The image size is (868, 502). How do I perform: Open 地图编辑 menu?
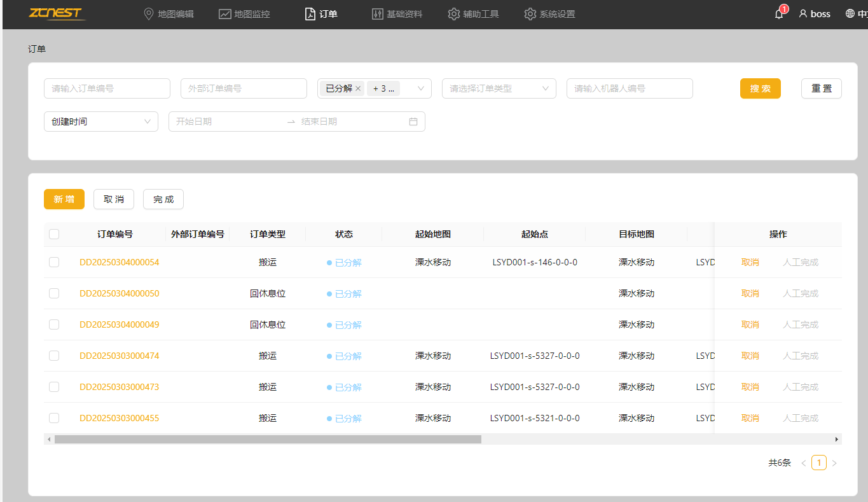pyautogui.click(x=169, y=14)
